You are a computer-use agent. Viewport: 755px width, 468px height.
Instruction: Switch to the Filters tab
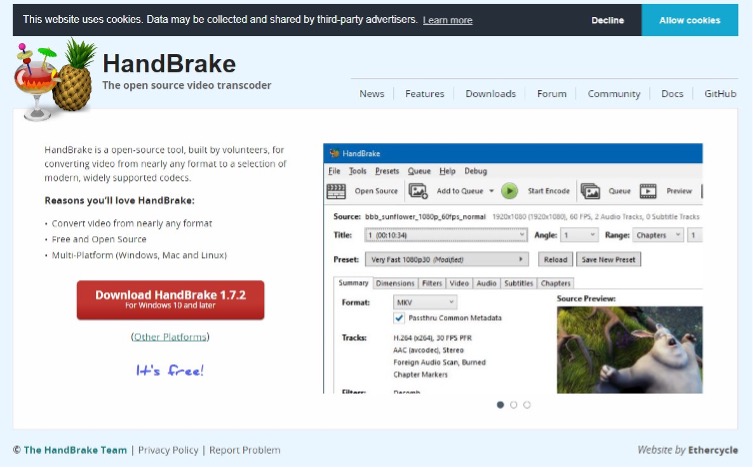click(x=431, y=284)
